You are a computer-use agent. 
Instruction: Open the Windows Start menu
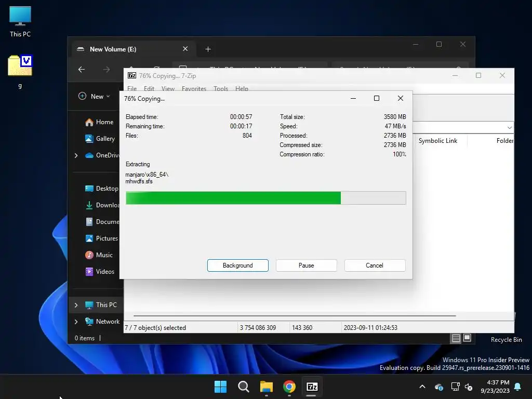(220, 387)
